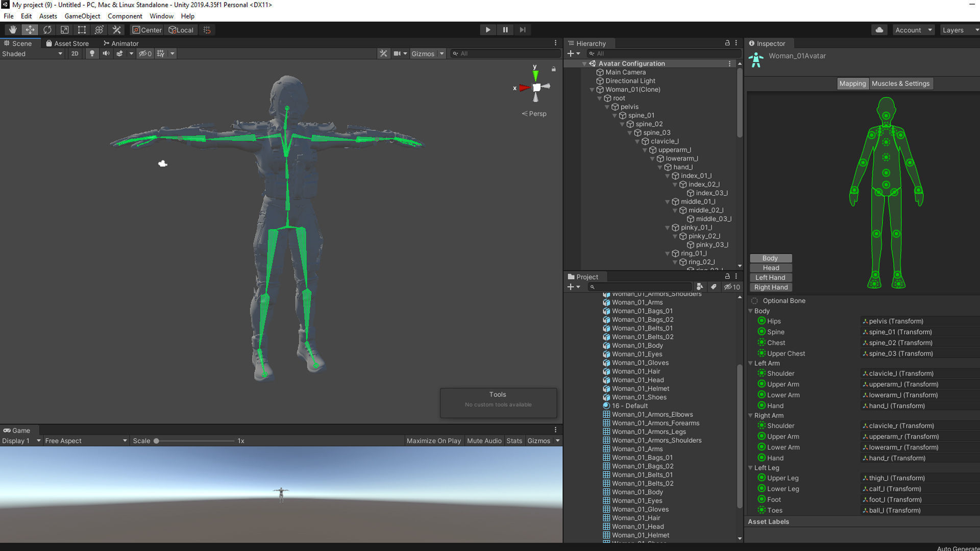Switch to the Animator tab

[121, 43]
